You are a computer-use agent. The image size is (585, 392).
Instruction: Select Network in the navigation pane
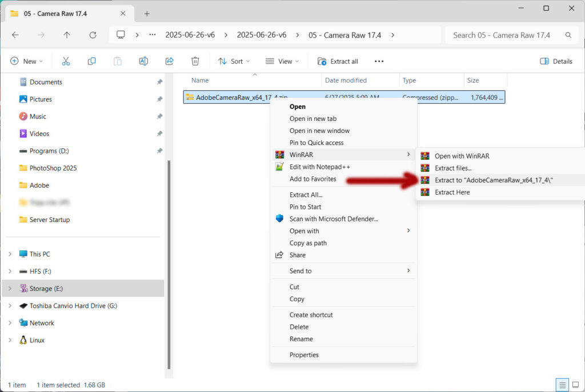point(42,323)
